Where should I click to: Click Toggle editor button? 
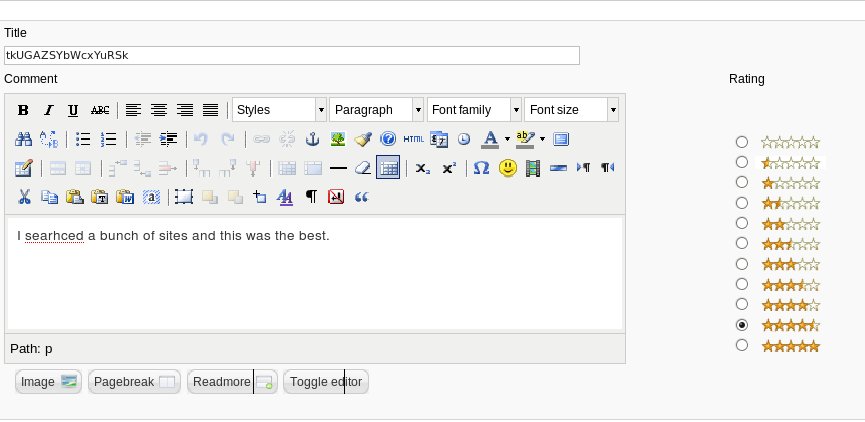tap(325, 382)
